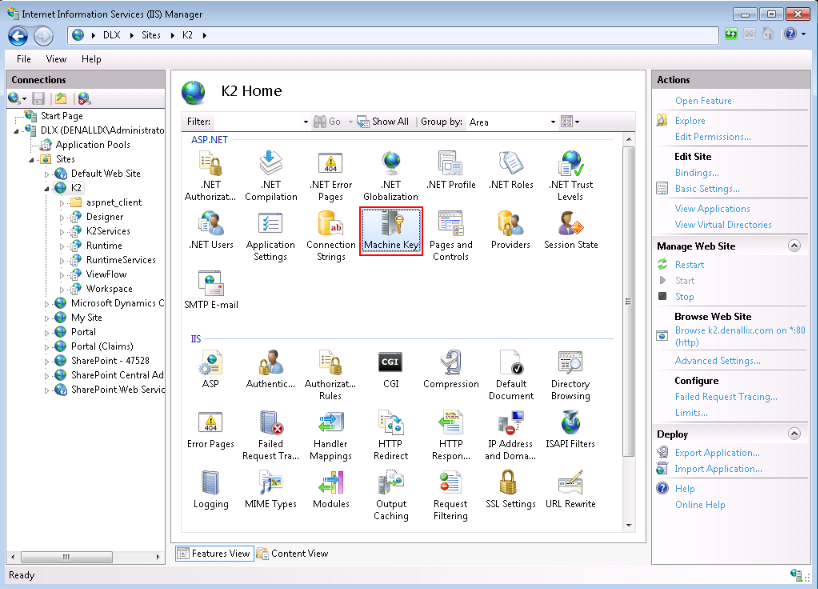Click the Bindings link in Actions

coord(696,173)
